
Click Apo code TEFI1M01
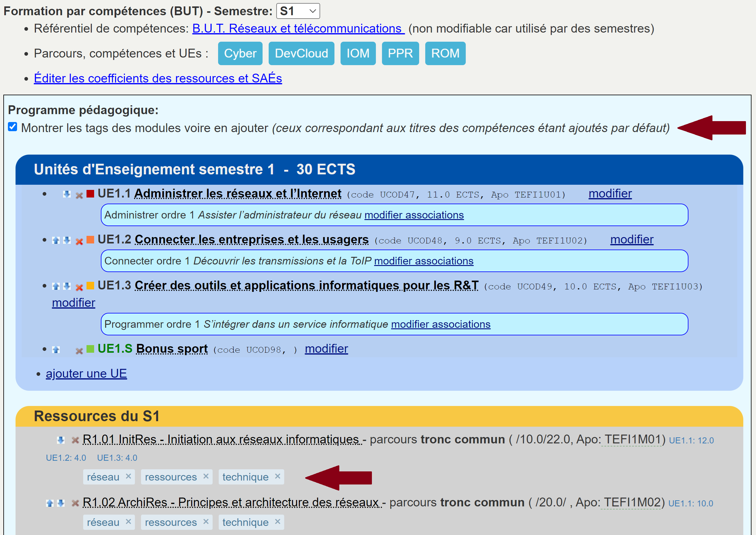[x=631, y=440]
